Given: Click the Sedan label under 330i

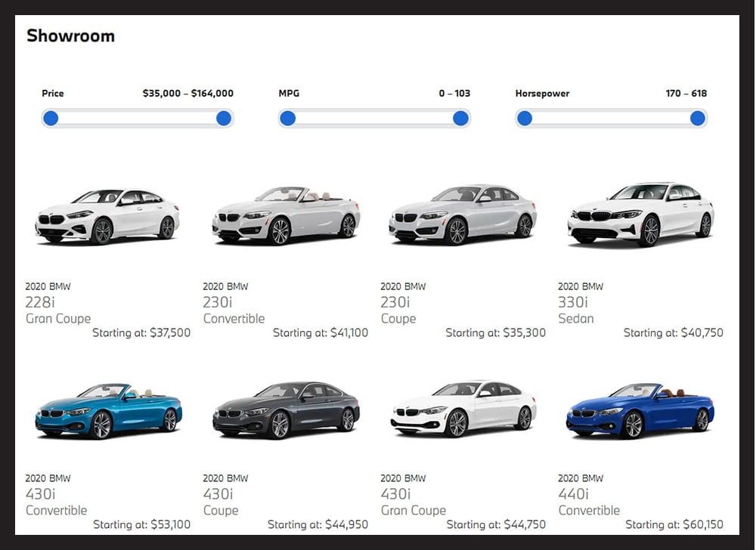Looking at the screenshot, I should pos(576,318).
